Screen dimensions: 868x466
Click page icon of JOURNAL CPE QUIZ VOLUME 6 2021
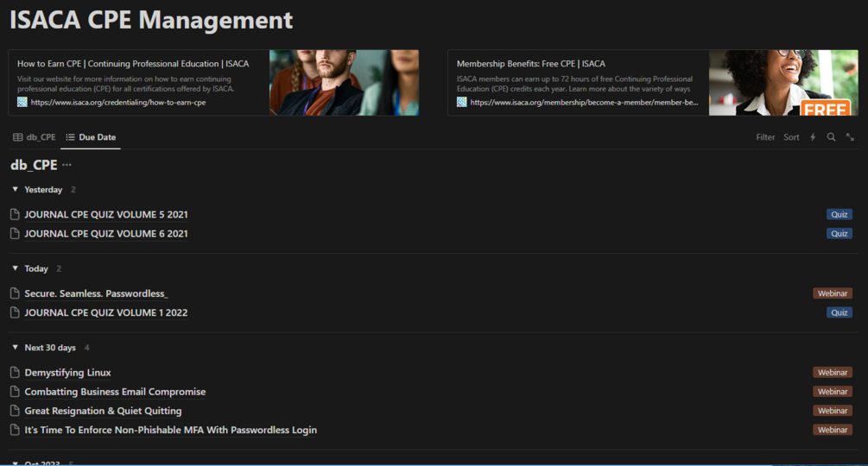click(x=15, y=233)
